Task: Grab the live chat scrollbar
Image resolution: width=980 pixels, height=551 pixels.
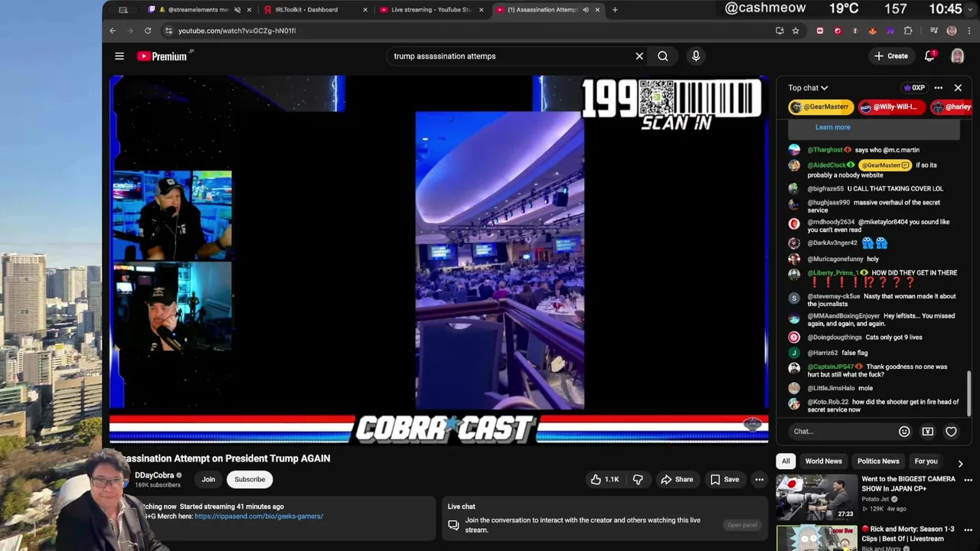Action: (x=969, y=393)
